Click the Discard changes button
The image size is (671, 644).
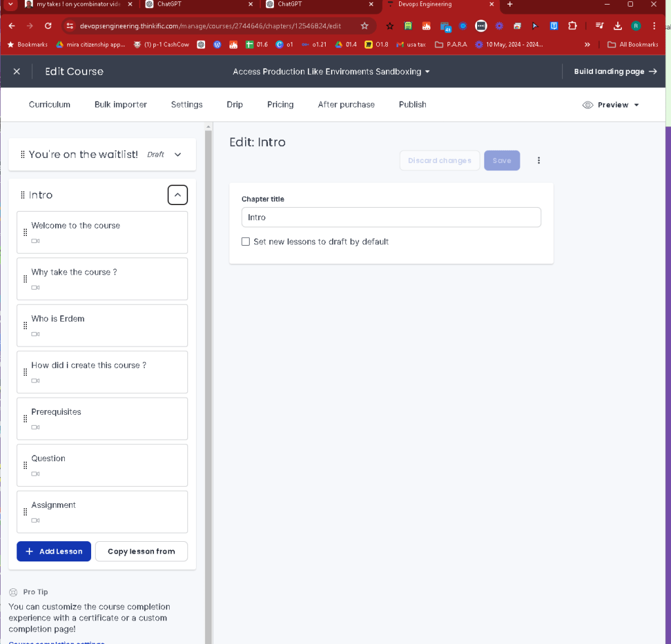click(440, 161)
